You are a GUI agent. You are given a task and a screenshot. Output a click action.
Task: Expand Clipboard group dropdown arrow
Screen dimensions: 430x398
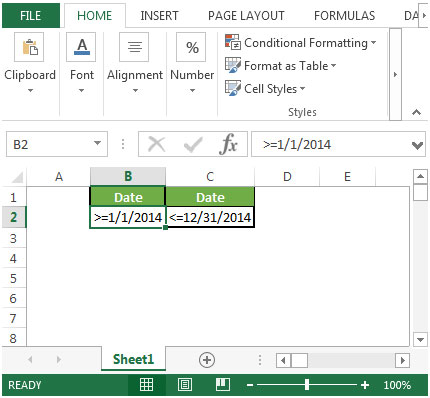[x=30, y=90]
